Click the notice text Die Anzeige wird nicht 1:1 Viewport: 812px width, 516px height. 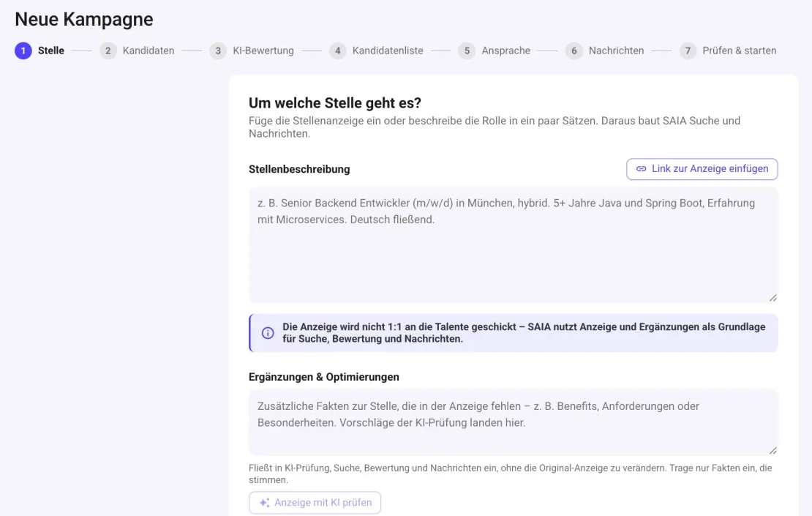tap(524, 332)
